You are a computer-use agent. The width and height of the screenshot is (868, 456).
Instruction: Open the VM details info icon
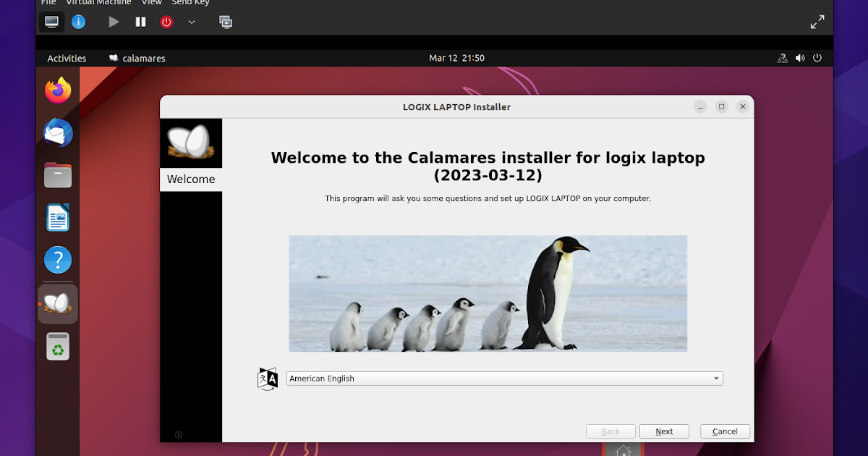tap(78, 22)
